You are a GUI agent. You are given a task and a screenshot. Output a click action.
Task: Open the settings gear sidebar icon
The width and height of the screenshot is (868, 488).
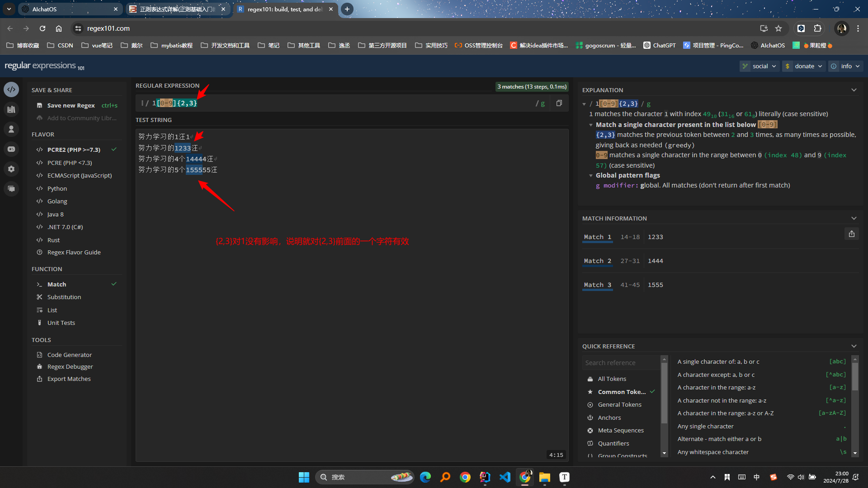11,169
